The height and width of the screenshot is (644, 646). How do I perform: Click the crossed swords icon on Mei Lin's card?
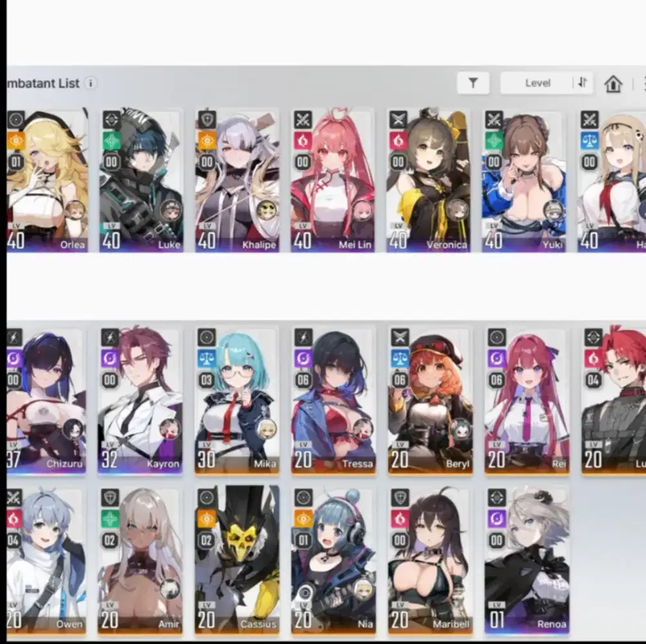click(303, 119)
